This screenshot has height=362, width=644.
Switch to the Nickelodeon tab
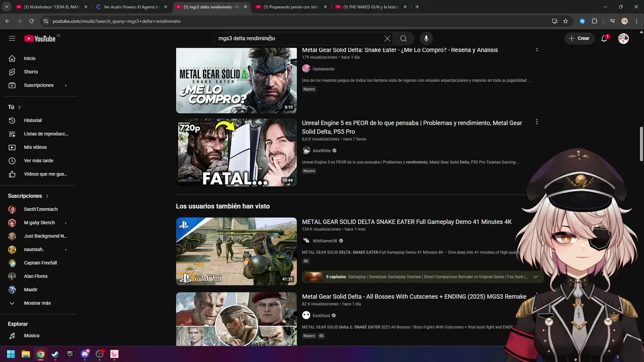pos(52,7)
